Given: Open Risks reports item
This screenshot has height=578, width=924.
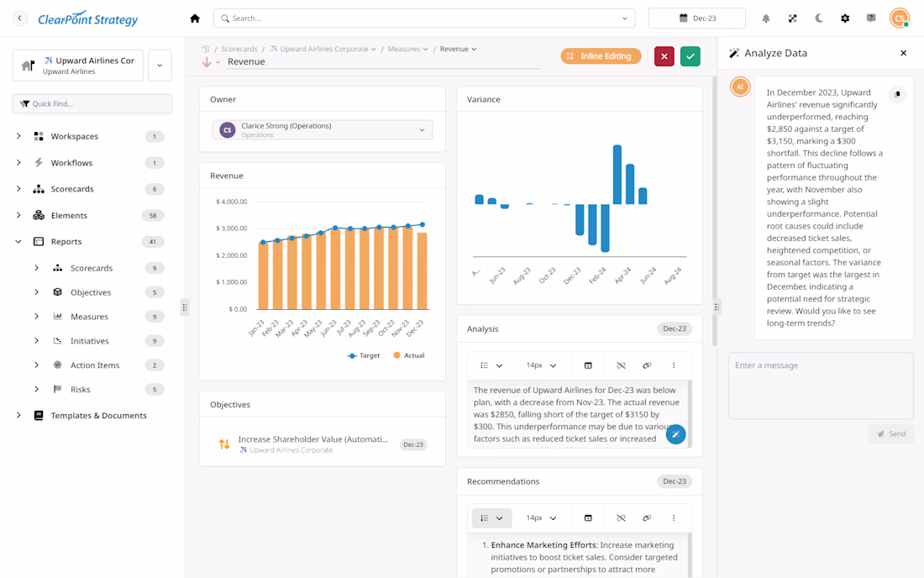Looking at the screenshot, I should click(x=80, y=390).
